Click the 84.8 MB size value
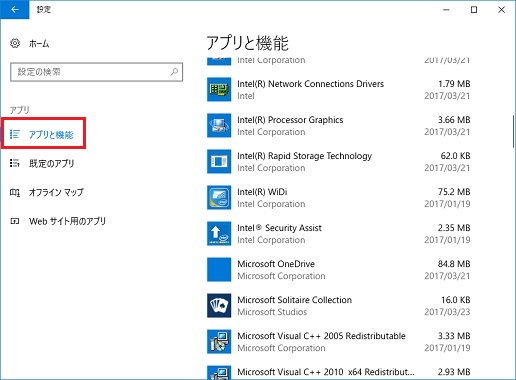516x380 pixels. tap(454, 264)
